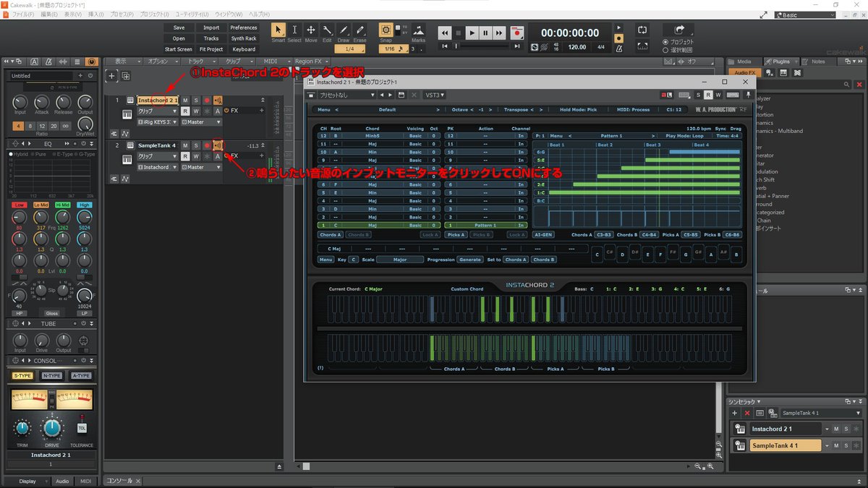This screenshot has height=488, width=868.
Task: Select the Picks A button
Action: (x=456, y=235)
